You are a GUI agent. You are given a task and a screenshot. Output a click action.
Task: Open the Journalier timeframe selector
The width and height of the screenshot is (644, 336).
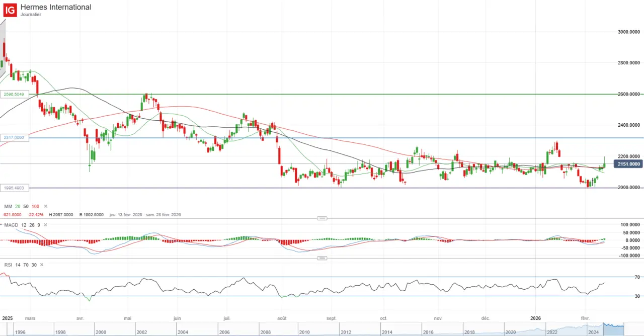pos(31,15)
